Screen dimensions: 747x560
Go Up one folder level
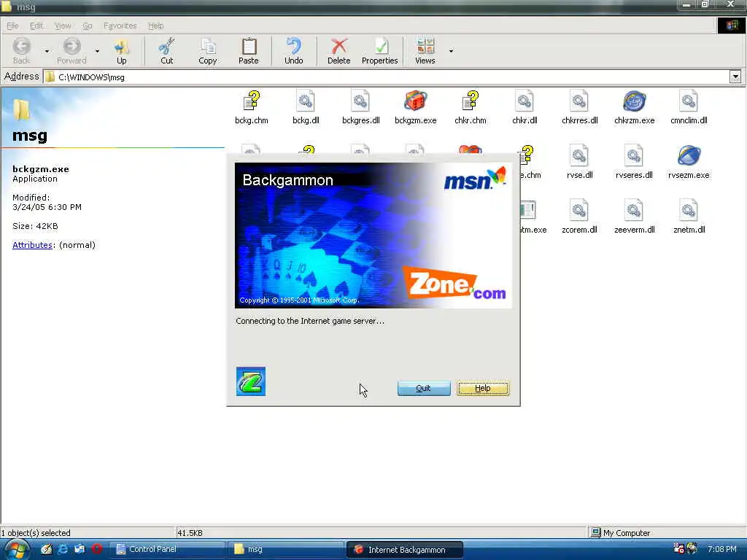tap(122, 50)
